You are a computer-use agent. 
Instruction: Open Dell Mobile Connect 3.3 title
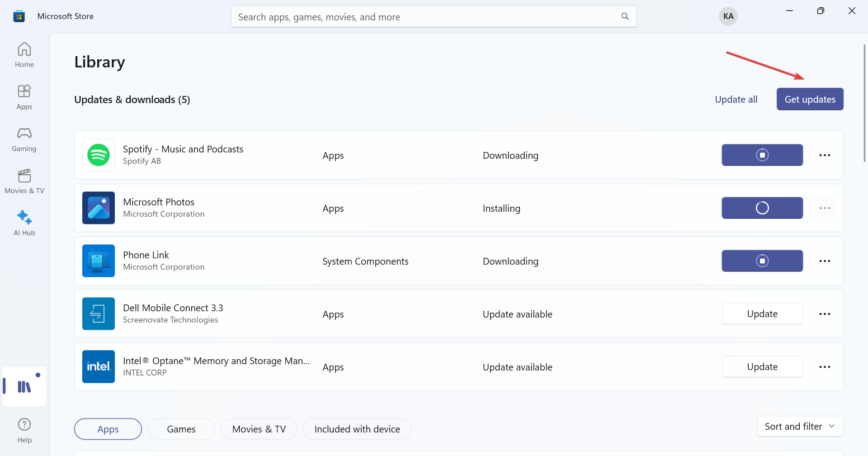tap(173, 308)
